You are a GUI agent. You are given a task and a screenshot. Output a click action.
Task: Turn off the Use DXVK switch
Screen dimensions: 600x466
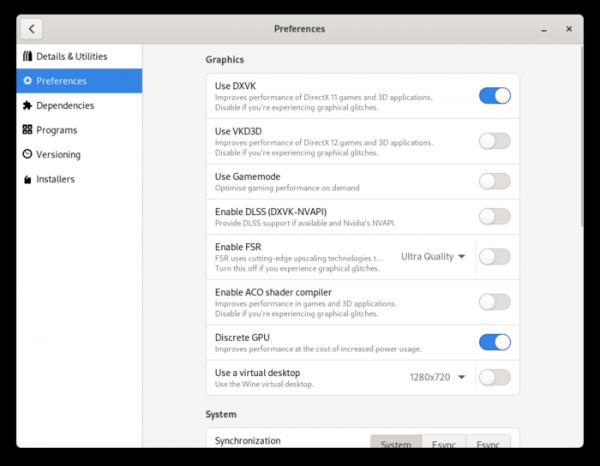click(x=494, y=96)
